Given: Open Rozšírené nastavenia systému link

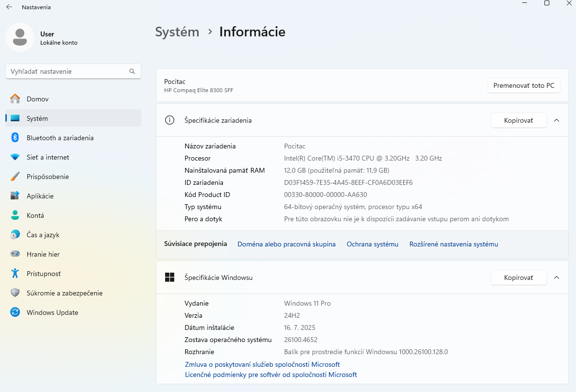Looking at the screenshot, I should 454,244.
